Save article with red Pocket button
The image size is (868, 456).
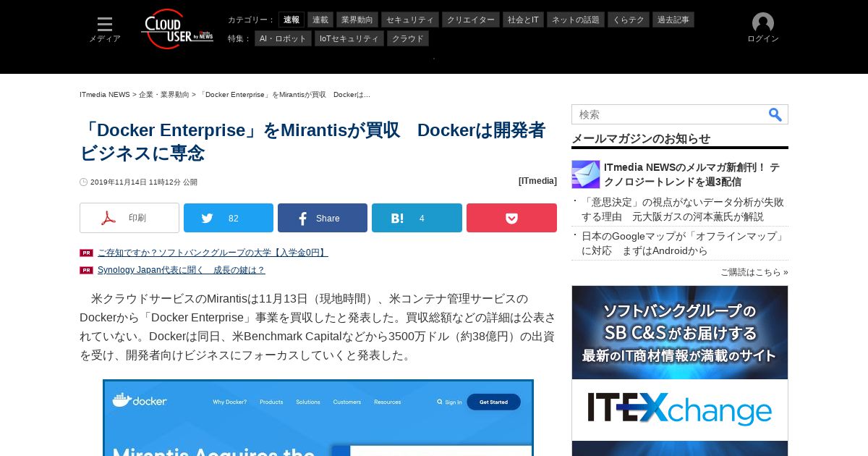511,218
